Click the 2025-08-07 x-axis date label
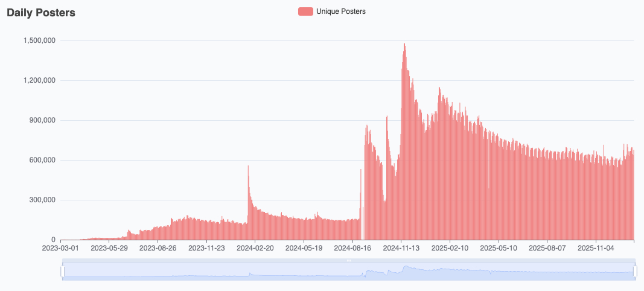644x291 pixels. 547,248
